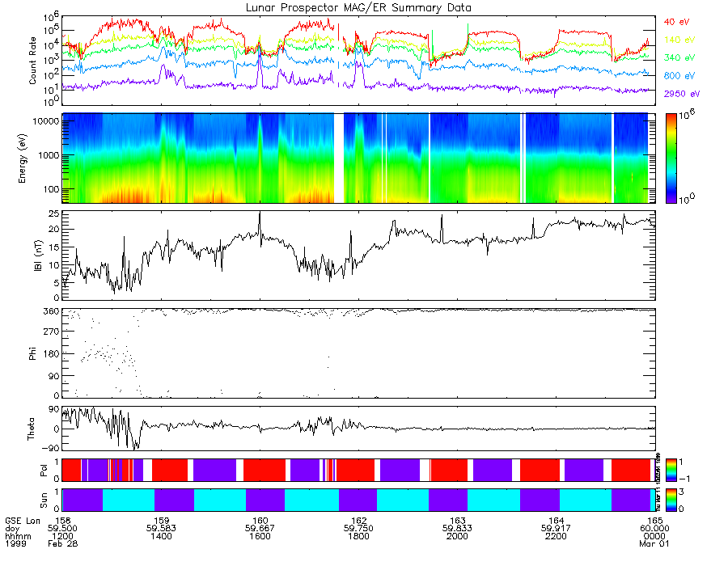This screenshot has width=728, height=566.
Task: Click the Energy (eV) axis label
Action: [22, 158]
